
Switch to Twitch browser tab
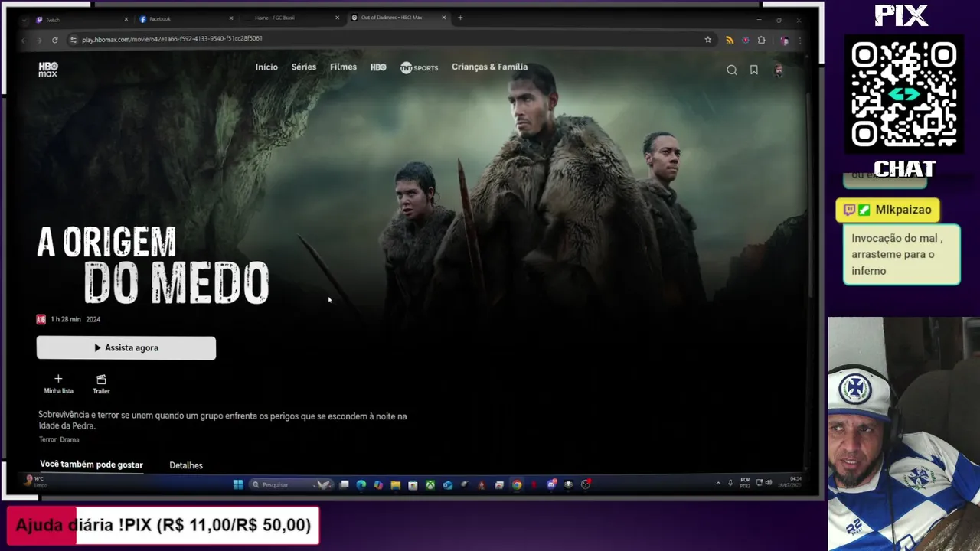pyautogui.click(x=82, y=19)
